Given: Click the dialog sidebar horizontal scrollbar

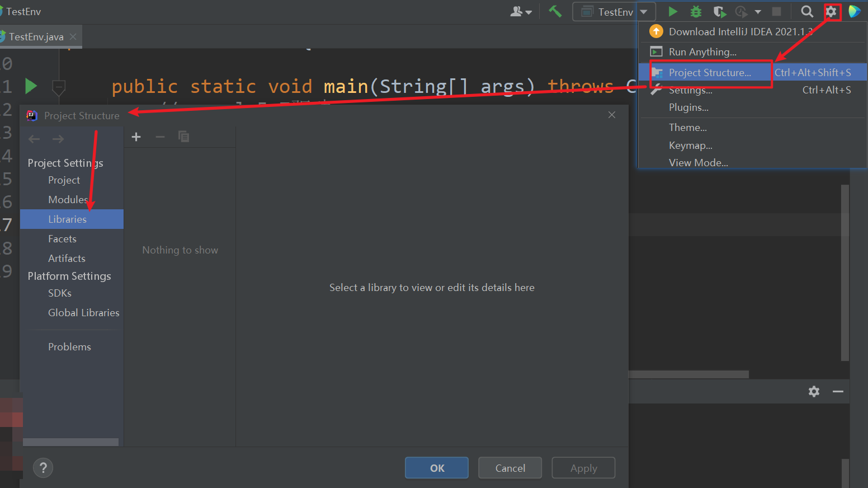Looking at the screenshot, I should pos(70,442).
